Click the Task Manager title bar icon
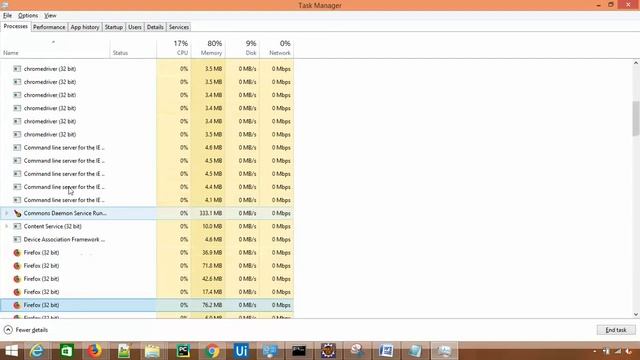 5,5
